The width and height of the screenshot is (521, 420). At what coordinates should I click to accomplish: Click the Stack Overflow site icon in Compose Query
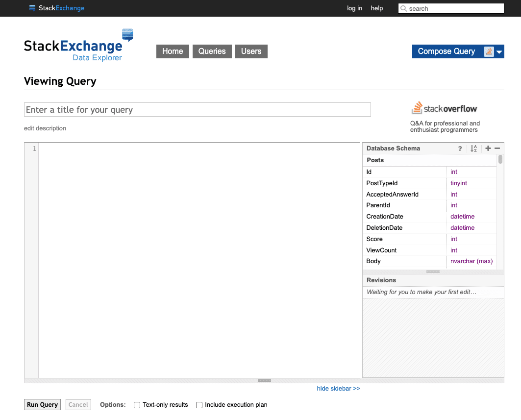pos(489,51)
